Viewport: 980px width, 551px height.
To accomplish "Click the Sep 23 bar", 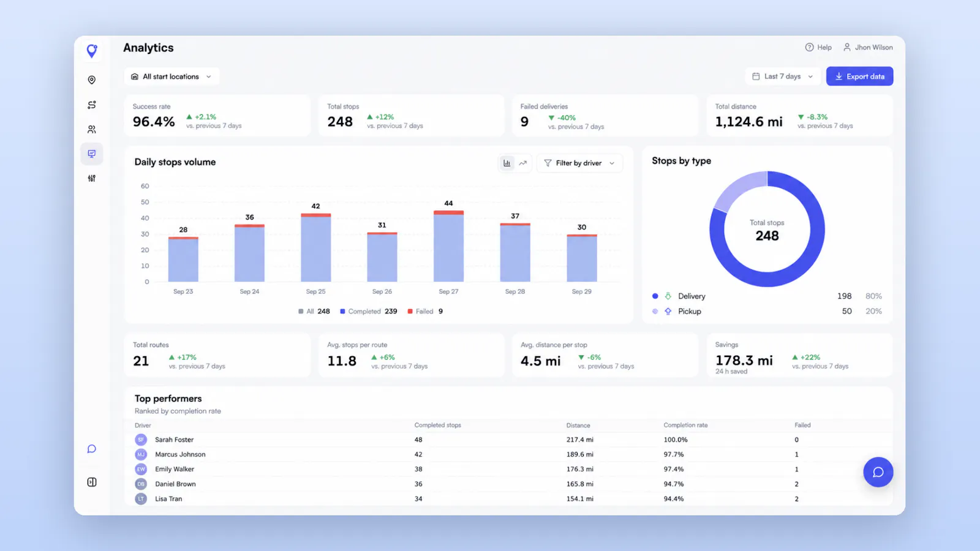I will [183, 259].
